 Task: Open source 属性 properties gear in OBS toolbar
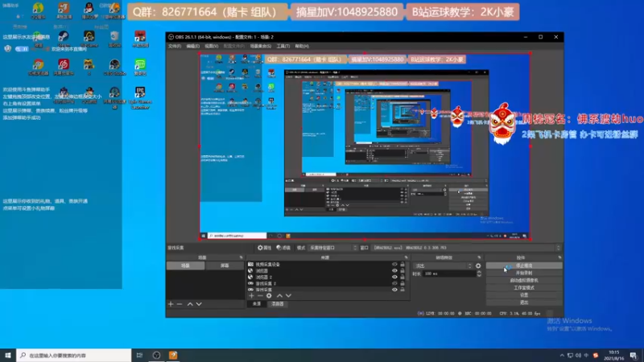click(264, 248)
